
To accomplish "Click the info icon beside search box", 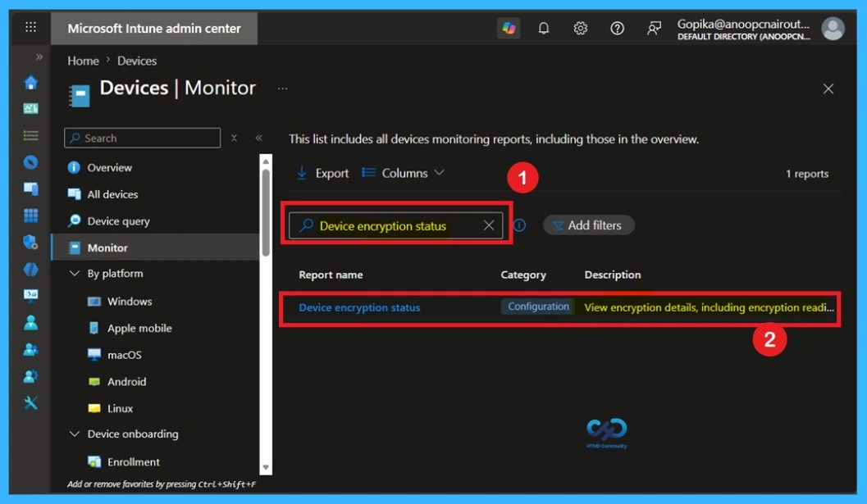I will click(520, 225).
